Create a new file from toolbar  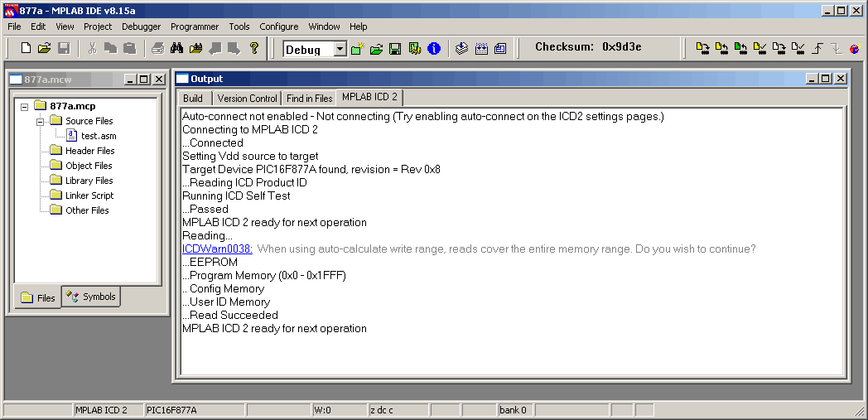click(26, 49)
